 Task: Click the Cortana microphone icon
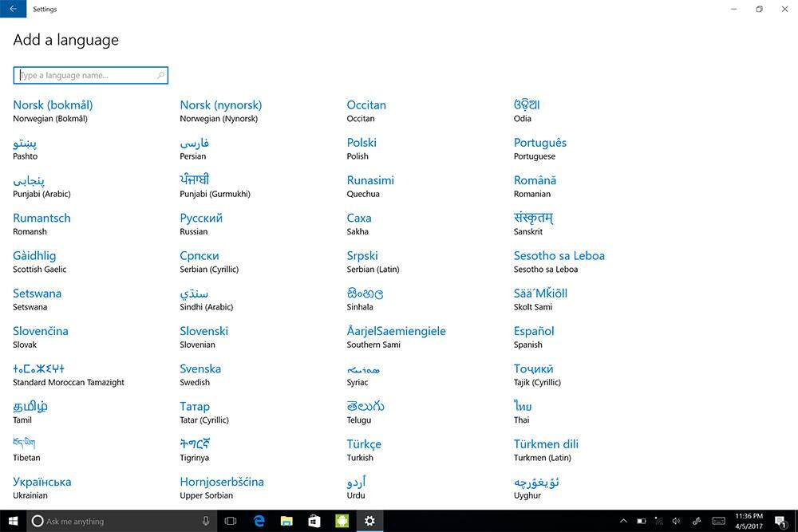(206, 521)
